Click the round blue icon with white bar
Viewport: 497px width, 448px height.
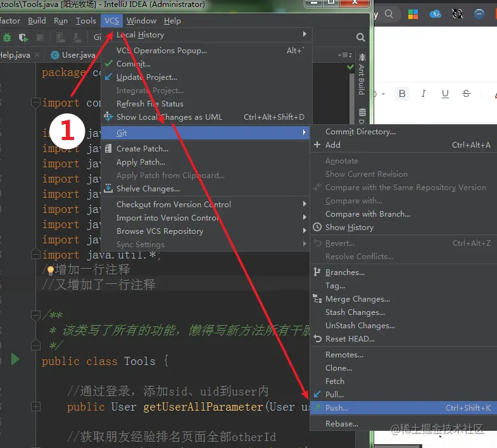tap(479, 14)
